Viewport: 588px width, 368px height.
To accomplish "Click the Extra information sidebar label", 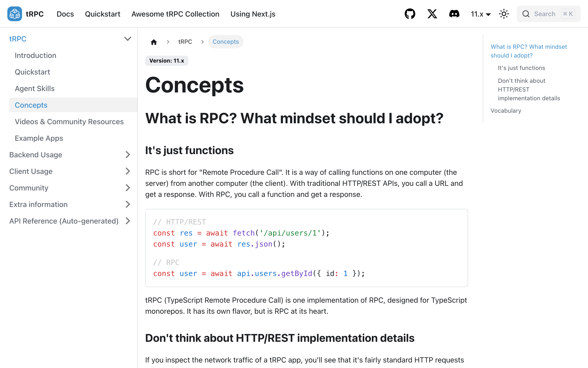I will (38, 204).
